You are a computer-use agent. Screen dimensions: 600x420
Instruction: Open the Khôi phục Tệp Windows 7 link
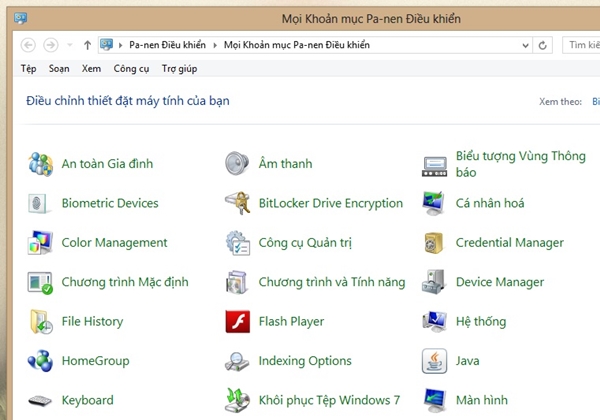329,400
